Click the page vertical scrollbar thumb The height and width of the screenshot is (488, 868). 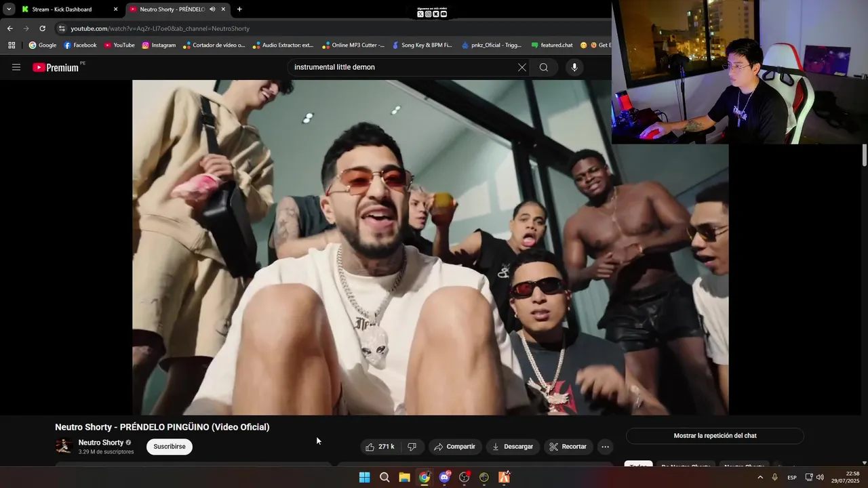point(865,155)
